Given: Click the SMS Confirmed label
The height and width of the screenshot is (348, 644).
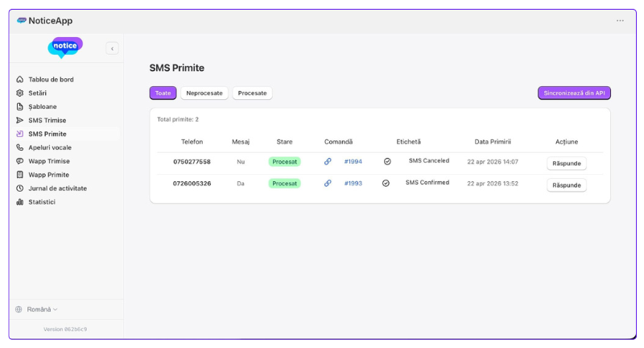Looking at the screenshot, I should [x=427, y=182].
